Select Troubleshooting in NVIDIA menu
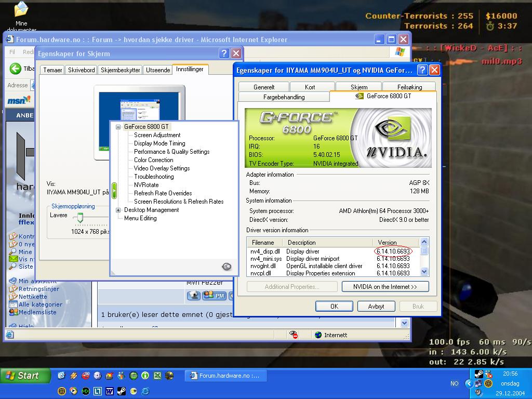Viewport: 532px width, 399px height. (154, 177)
